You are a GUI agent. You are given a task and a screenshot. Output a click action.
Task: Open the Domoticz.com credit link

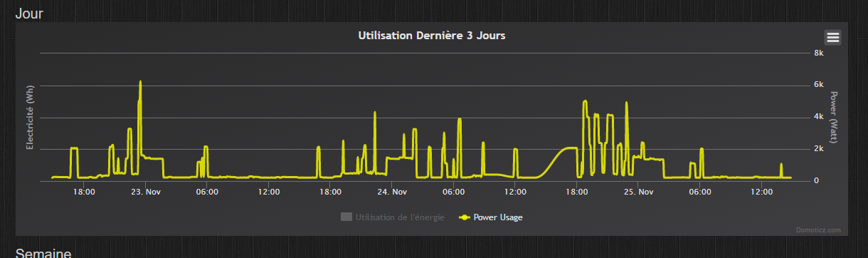[818, 230]
